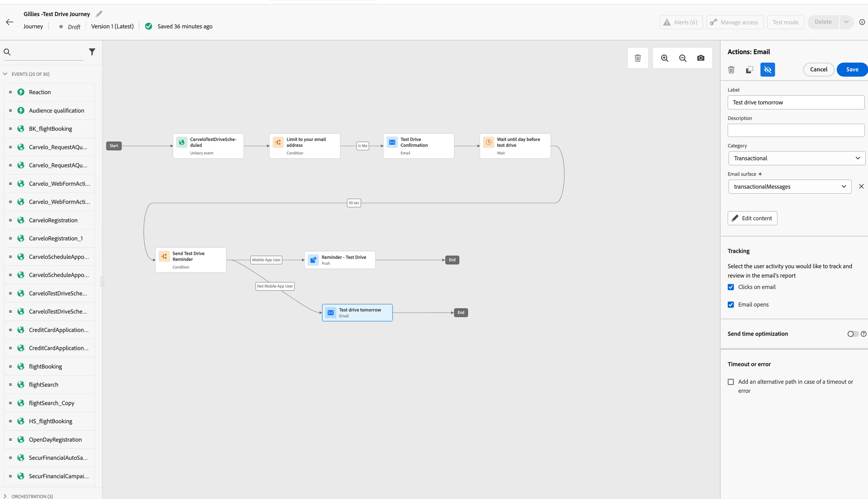Take canvas screenshot with camera icon
The width and height of the screenshot is (868, 499).
701,58
